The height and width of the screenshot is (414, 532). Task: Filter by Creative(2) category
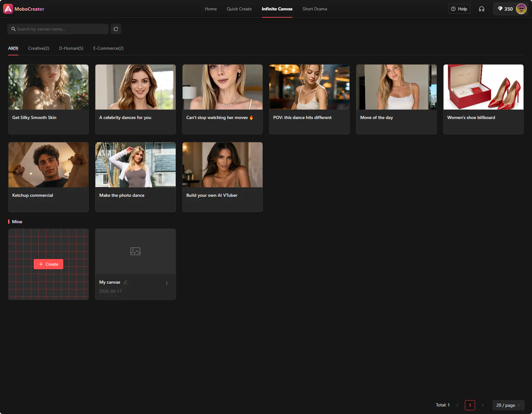pyautogui.click(x=39, y=48)
